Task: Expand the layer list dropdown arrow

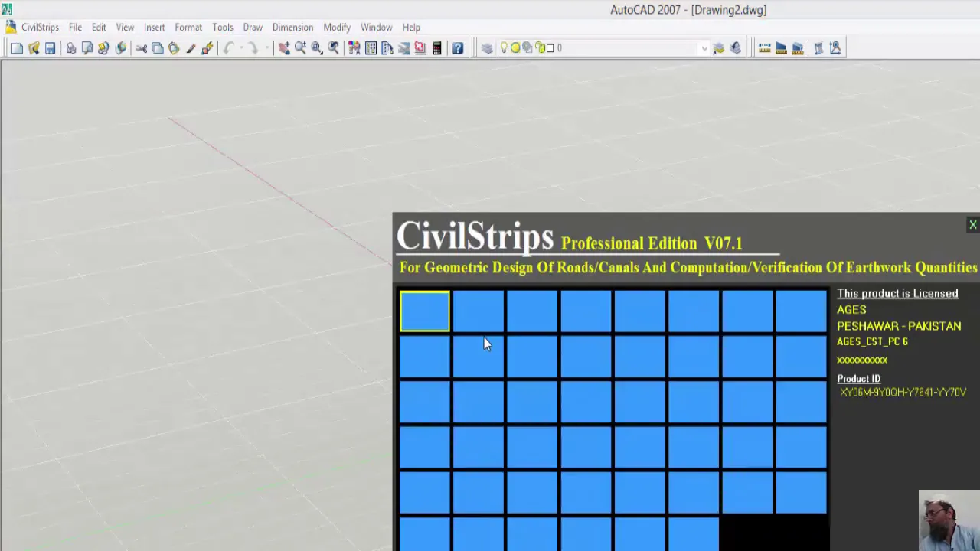Action: click(704, 48)
